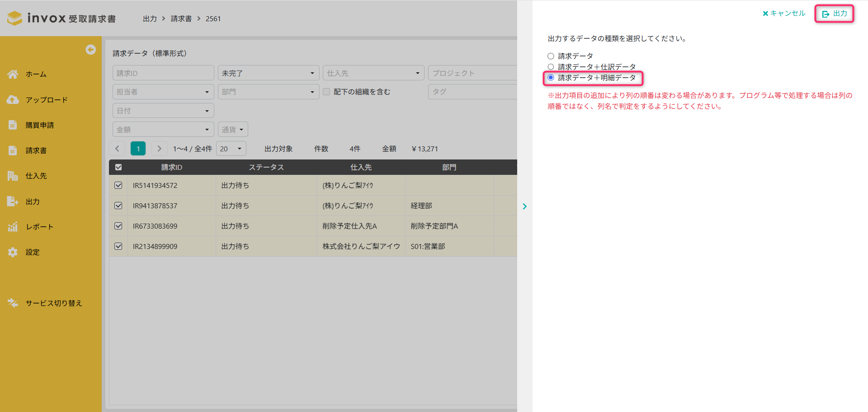This screenshot has height=412, width=868.
Task: Collapse the side panel with chevron arrow
Action: click(x=524, y=206)
